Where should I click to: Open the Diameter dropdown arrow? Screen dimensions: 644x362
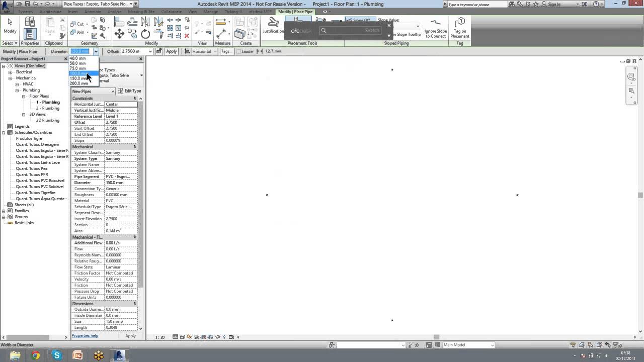pyautogui.click(x=96, y=51)
